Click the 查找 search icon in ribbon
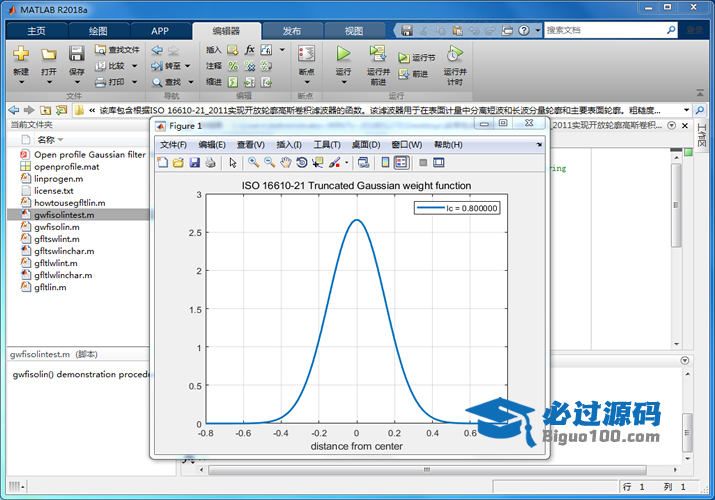This screenshot has height=500, width=715. [x=157, y=82]
